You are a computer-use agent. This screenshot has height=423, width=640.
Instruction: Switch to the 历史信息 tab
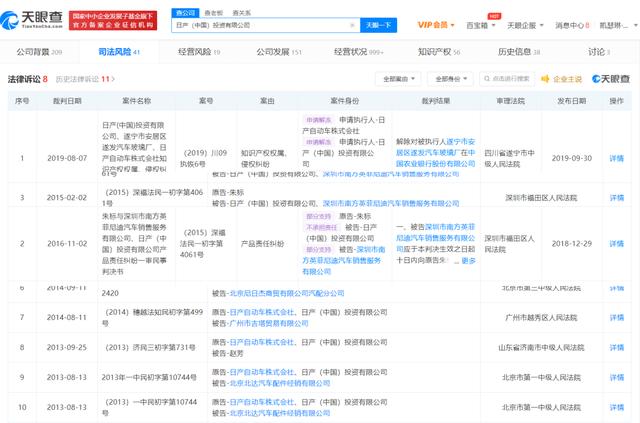click(x=519, y=52)
